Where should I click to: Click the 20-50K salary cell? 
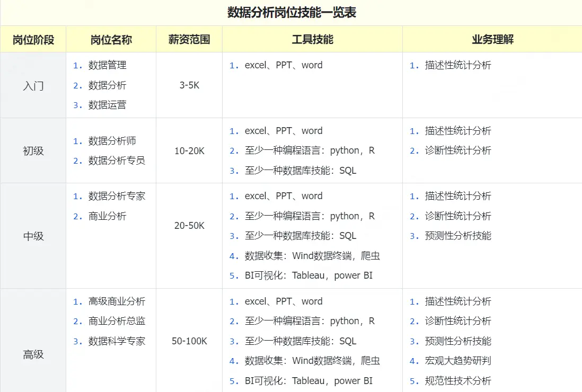[189, 226]
